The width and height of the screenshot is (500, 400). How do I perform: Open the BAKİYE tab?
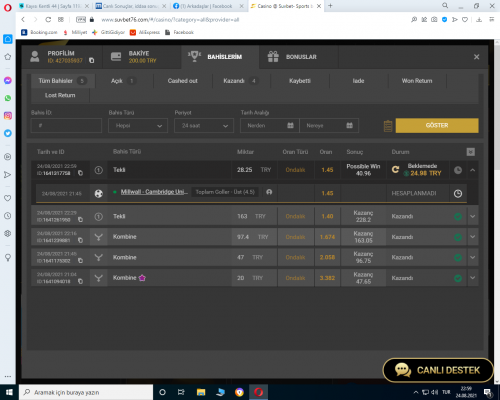click(x=142, y=57)
